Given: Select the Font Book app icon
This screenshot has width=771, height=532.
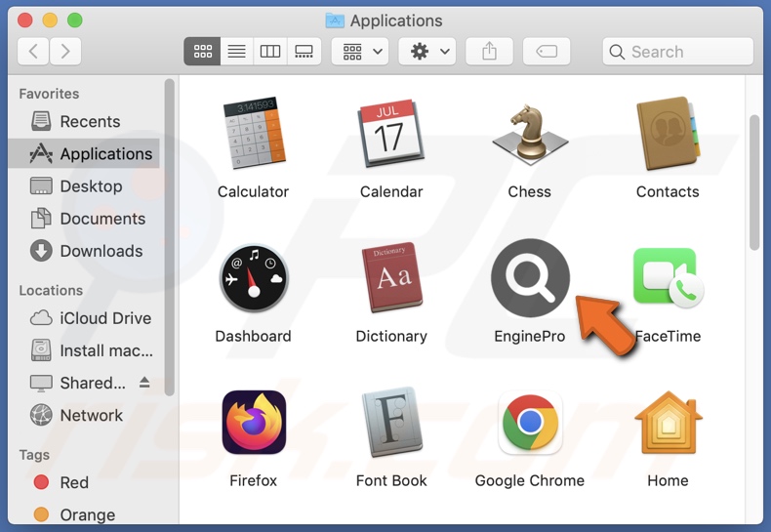Looking at the screenshot, I should coord(392,423).
